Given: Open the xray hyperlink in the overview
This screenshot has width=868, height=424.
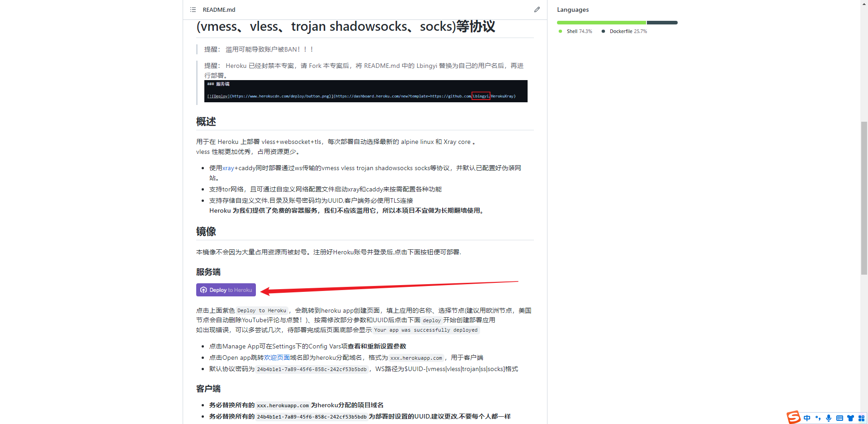Looking at the screenshot, I should (228, 168).
